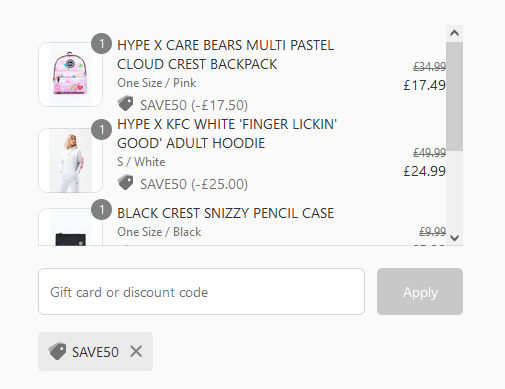Open the Care Bears backpack thumbnail
The width and height of the screenshot is (505, 389).
coord(70,75)
